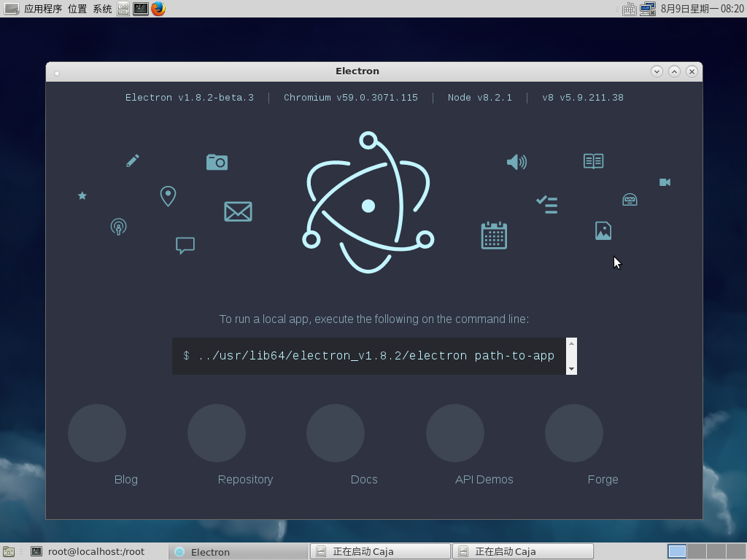The image size is (747, 560).
Task: Click the star icon
Action: click(82, 195)
